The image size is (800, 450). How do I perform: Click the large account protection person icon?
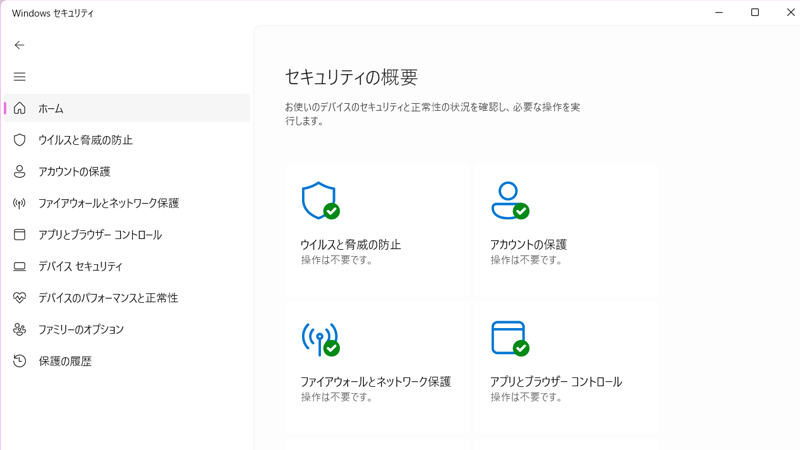pos(510,201)
